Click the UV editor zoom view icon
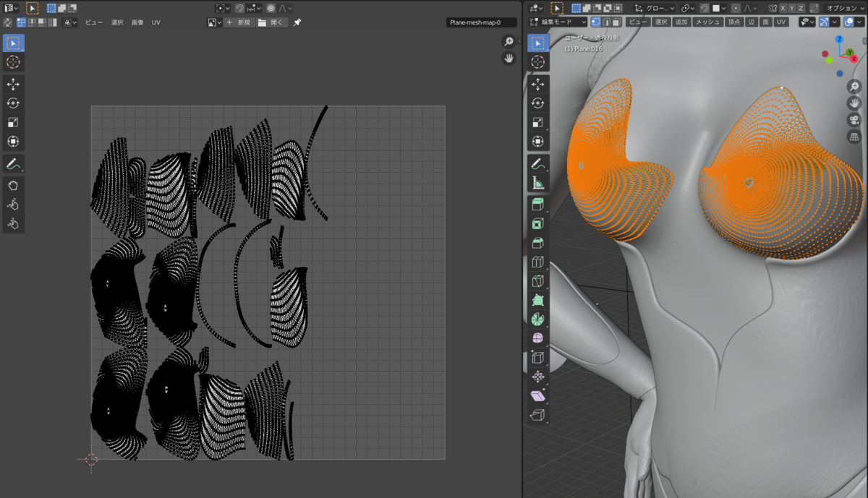Image resolution: width=868 pixels, height=498 pixels. pos(509,42)
